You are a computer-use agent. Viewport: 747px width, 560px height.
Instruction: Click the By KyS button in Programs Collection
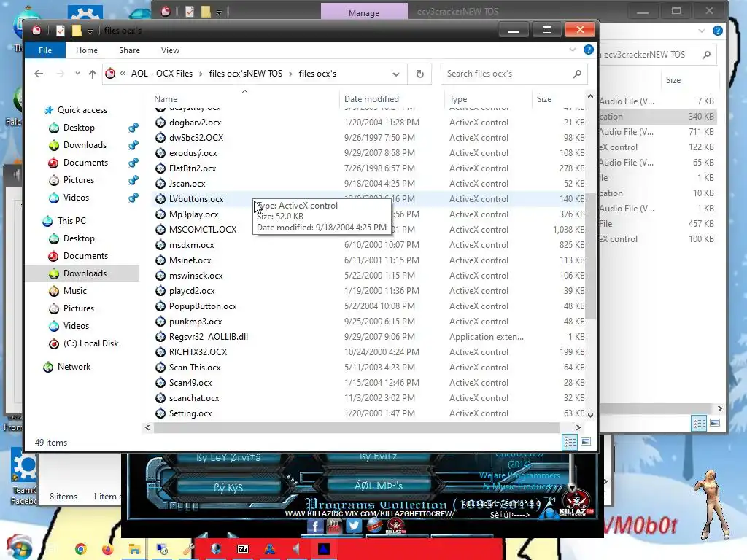[228, 488]
